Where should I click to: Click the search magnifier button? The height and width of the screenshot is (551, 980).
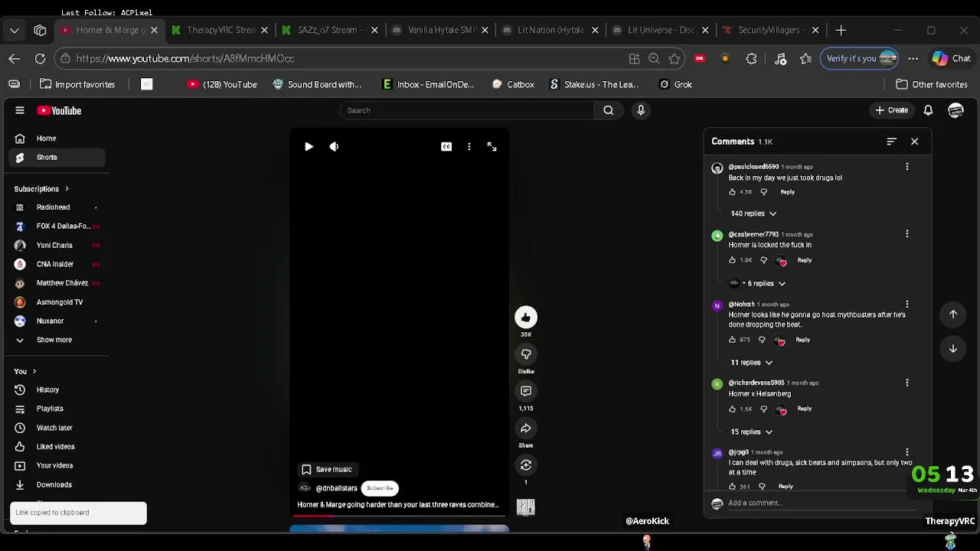(608, 110)
